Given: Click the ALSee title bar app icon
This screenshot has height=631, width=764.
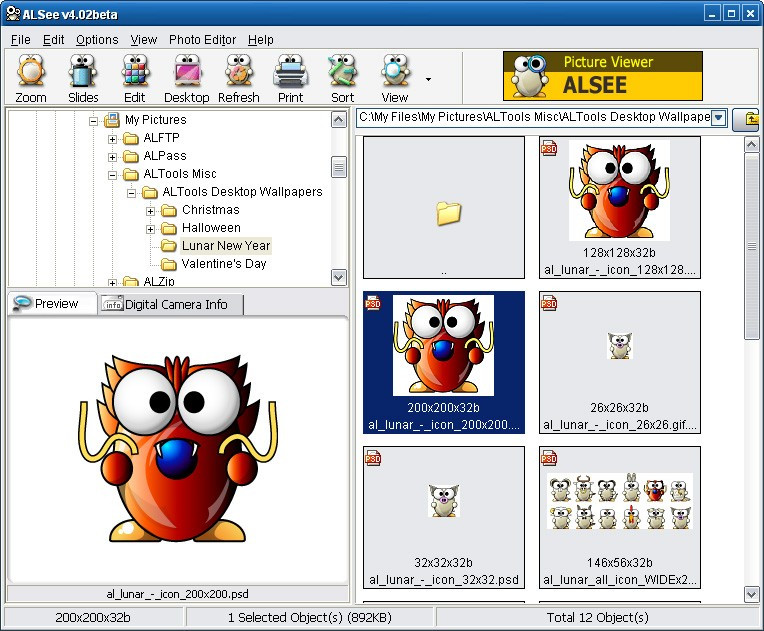Looking at the screenshot, I should (13, 14).
